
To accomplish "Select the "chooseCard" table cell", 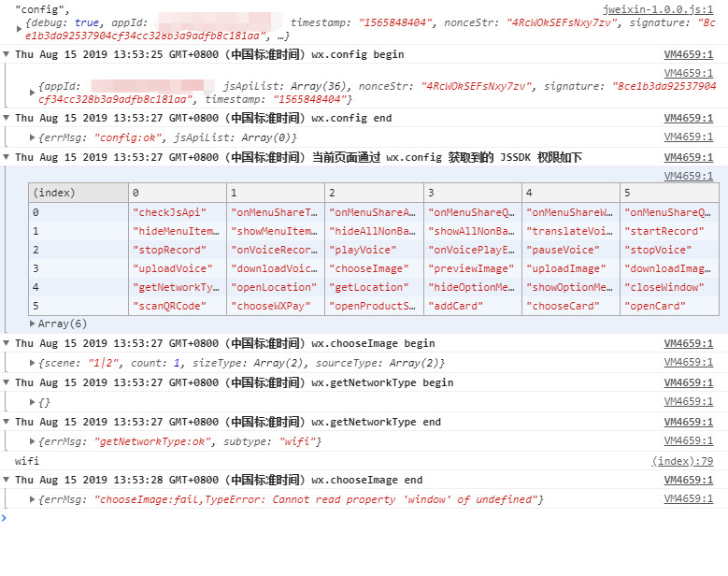I will 571,306.
